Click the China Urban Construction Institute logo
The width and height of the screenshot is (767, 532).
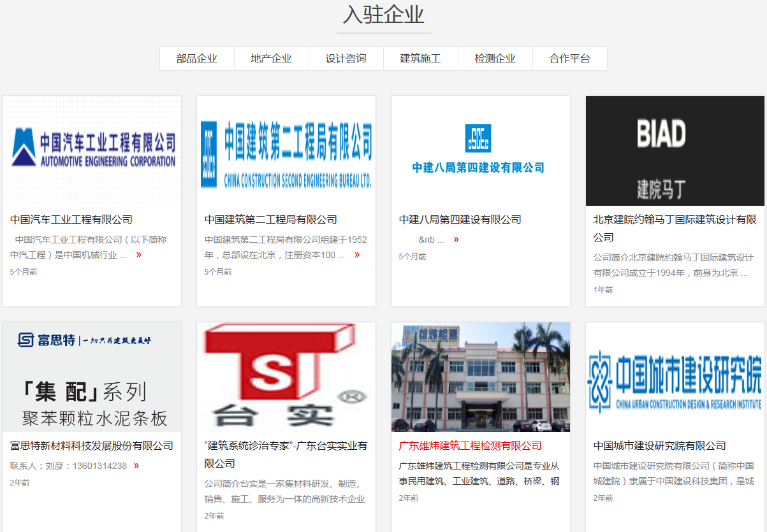click(675, 377)
